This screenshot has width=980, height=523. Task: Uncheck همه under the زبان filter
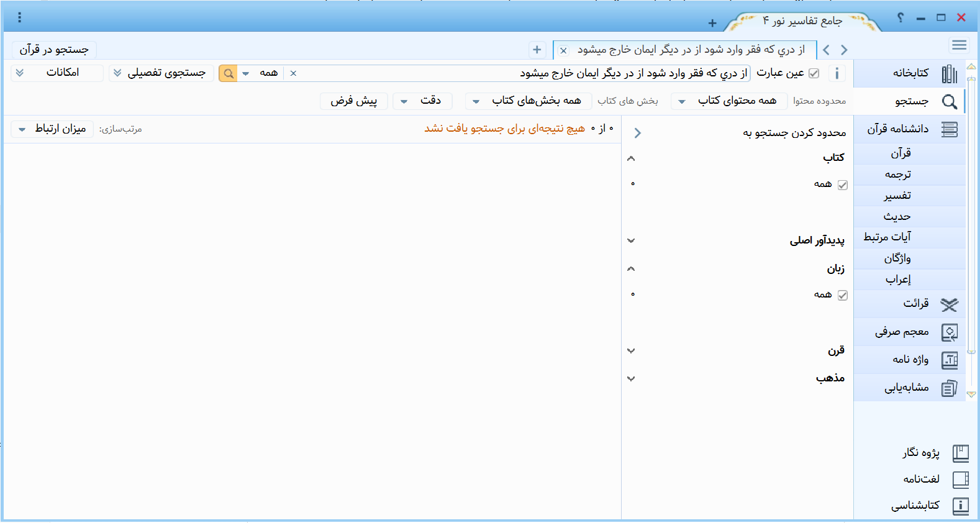click(842, 296)
